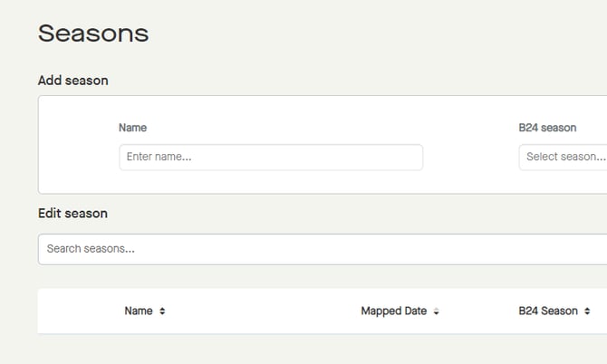The width and height of the screenshot is (607, 364).
Task: Click the blank first cell of table header
Action: coord(77,311)
